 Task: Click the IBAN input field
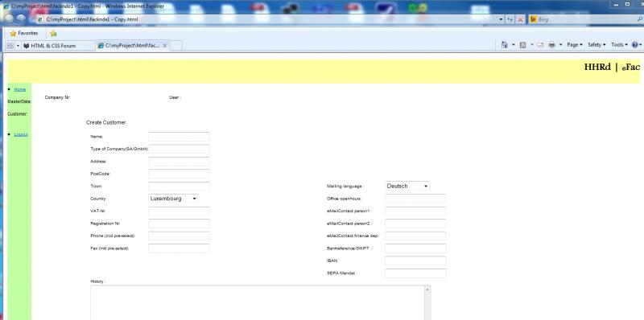[415, 261]
